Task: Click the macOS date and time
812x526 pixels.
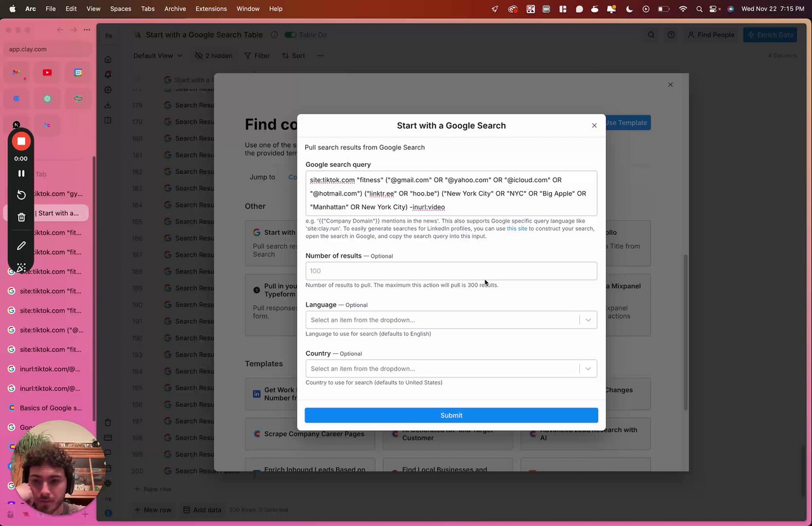Action: (x=773, y=9)
